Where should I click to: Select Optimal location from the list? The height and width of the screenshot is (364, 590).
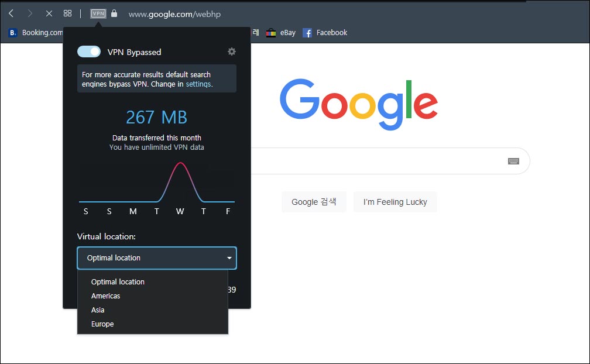[118, 281]
